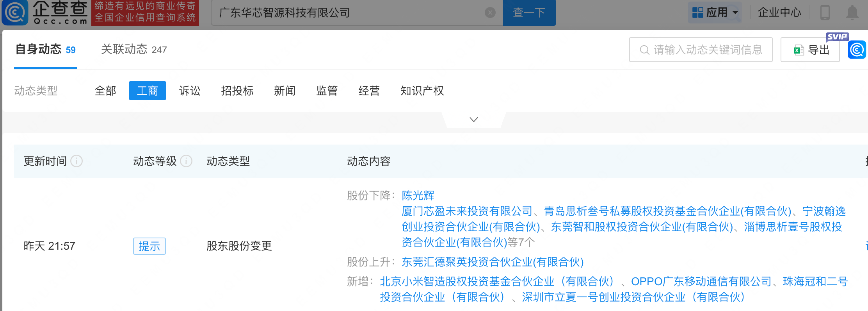
Task: Click the 股东股份变更 type text
Action: [239, 246]
